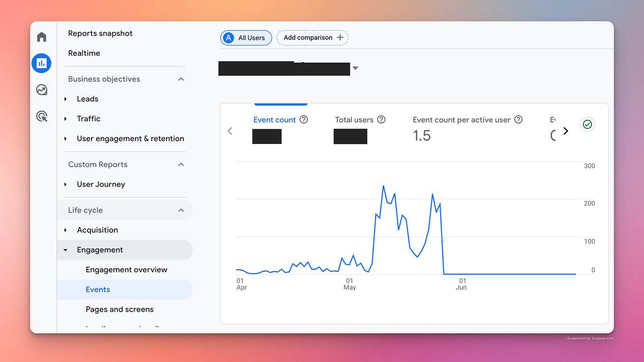Click the Event count per active user help icon
Viewport: 644px width, 362px height.
tap(518, 119)
